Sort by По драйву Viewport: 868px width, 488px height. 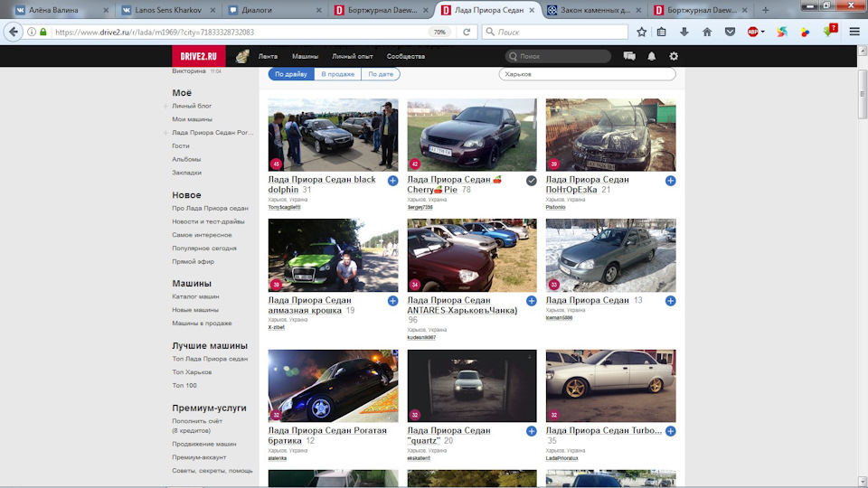pos(291,74)
